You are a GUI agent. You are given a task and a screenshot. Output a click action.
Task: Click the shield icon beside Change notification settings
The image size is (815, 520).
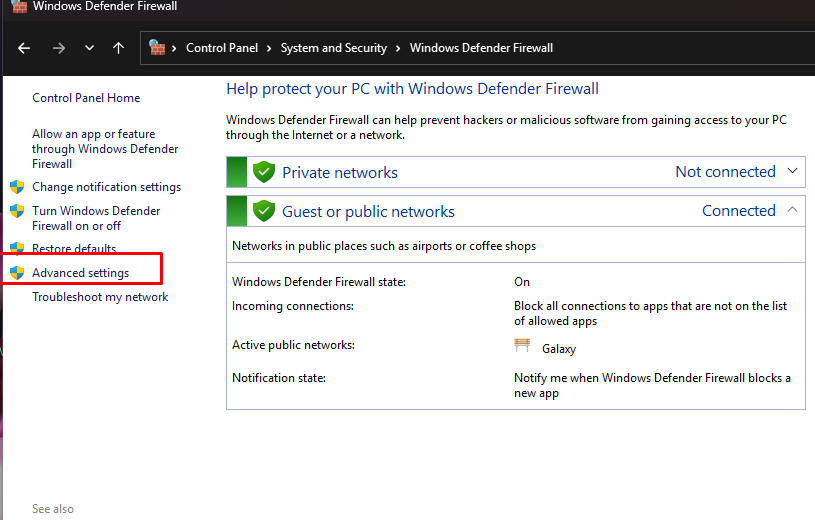(x=16, y=187)
